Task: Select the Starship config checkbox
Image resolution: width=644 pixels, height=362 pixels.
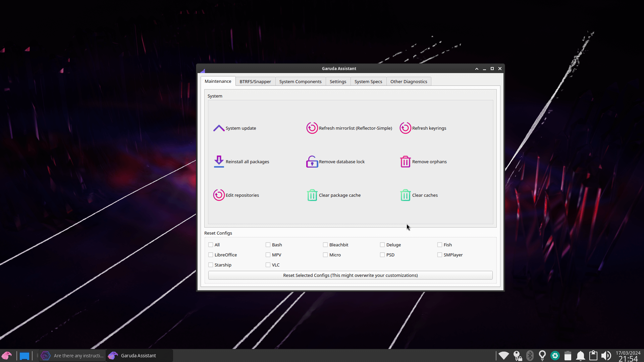Action: [x=211, y=265]
